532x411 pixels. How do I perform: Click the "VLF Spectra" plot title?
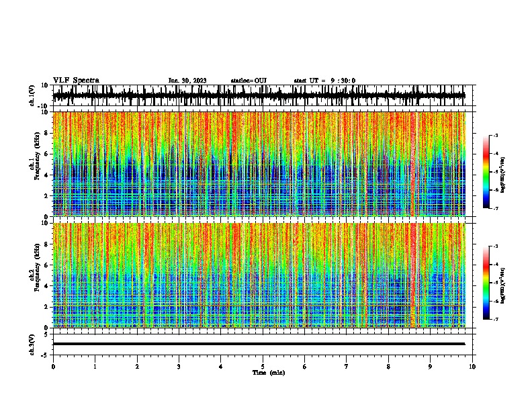76,81
